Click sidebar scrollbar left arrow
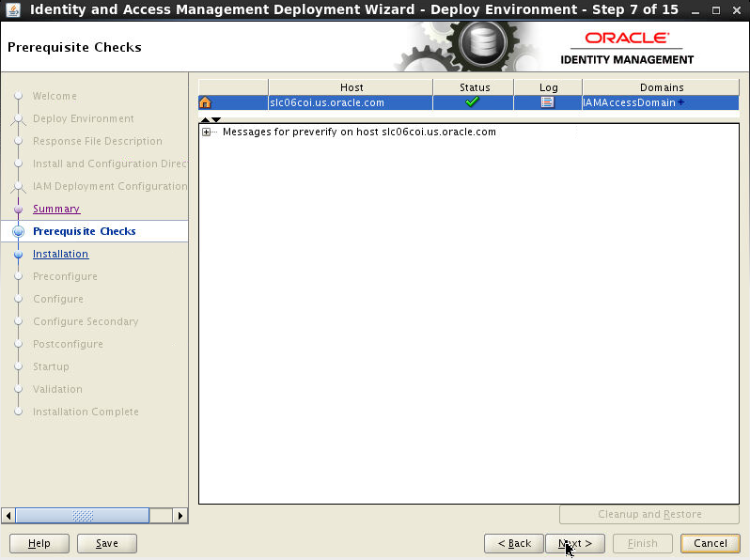Image resolution: width=750 pixels, height=560 pixels. (8, 516)
